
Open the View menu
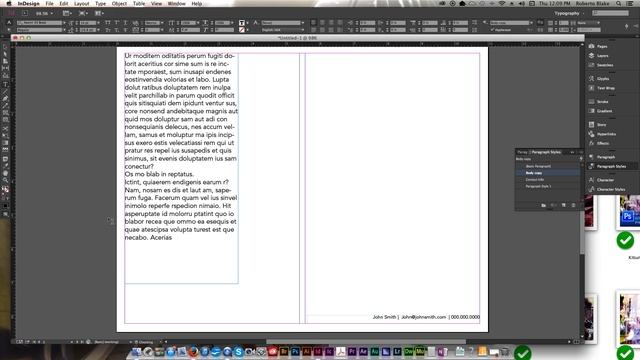[x=156, y=3]
